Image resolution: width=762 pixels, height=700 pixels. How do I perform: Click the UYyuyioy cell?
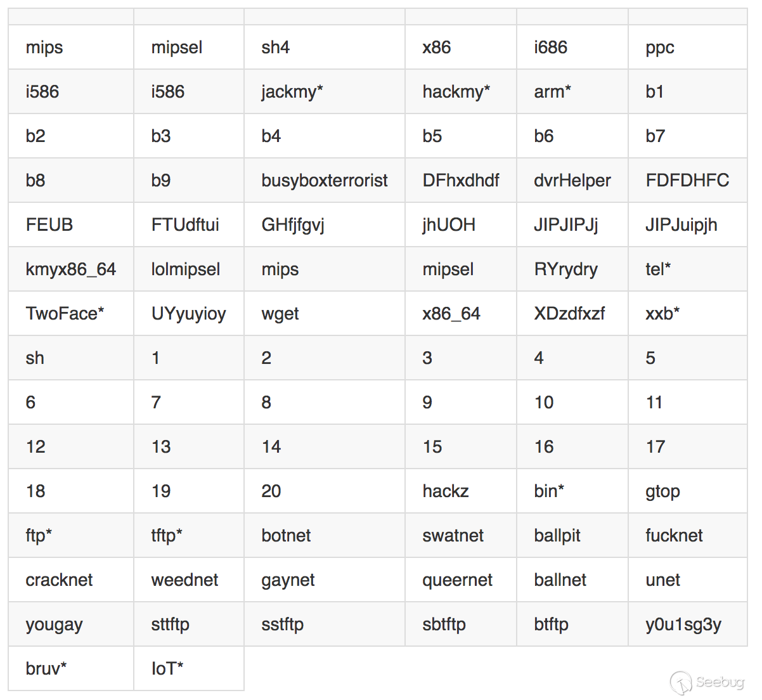[188, 314]
